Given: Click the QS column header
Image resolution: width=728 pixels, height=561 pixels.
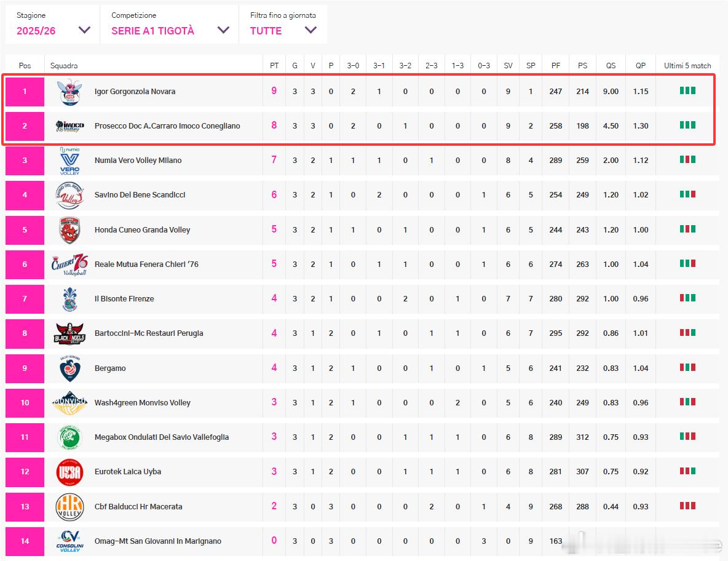Looking at the screenshot, I should pyautogui.click(x=611, y=65).
